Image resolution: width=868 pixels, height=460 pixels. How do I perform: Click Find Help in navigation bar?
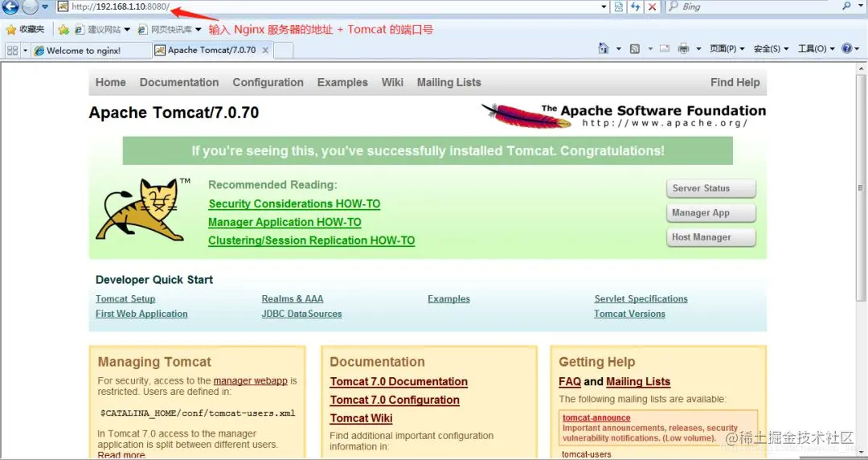click(x=735, y=82)
